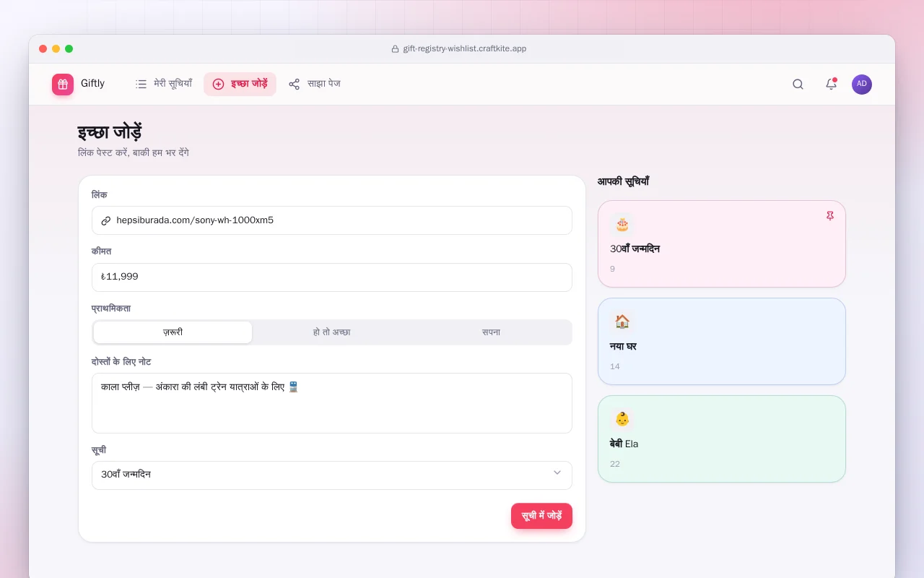Click the item count 14 on नया घर card
This screenshot has height=578, width=924.
pyautogui.click(x=615, y=366)
